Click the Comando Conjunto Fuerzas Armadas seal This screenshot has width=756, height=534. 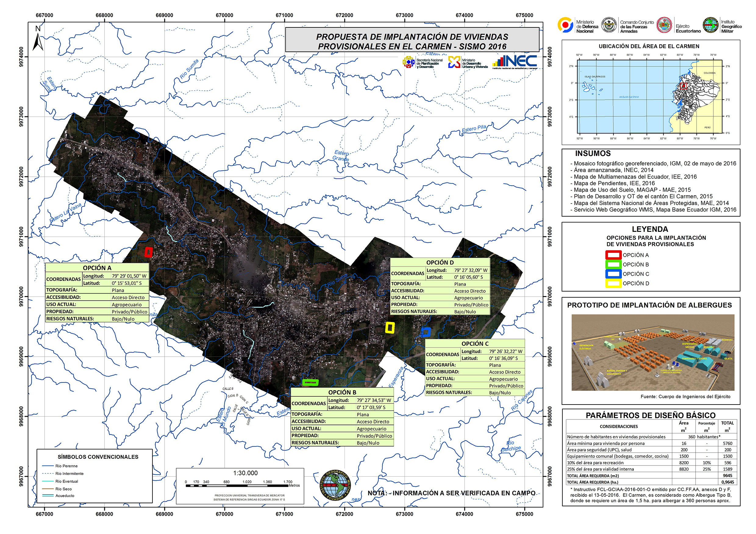609,25
